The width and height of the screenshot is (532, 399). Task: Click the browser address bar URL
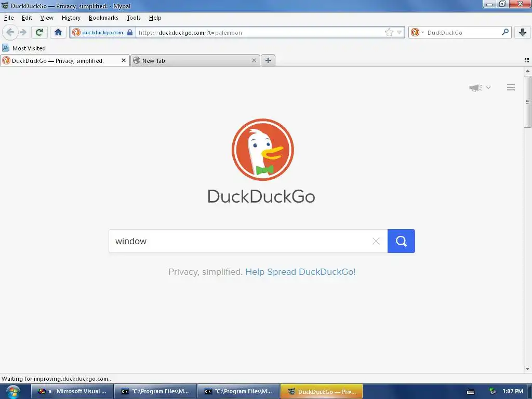pos(260,33)
